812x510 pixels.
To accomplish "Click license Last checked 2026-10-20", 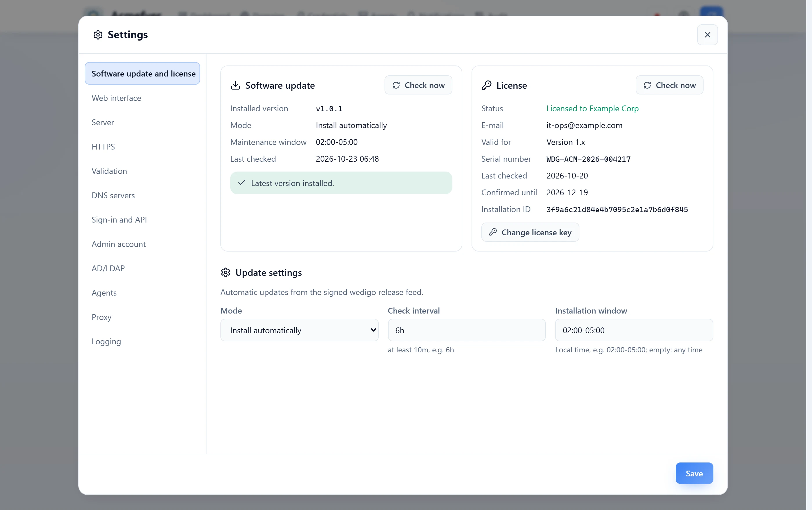I will point(567,176).
